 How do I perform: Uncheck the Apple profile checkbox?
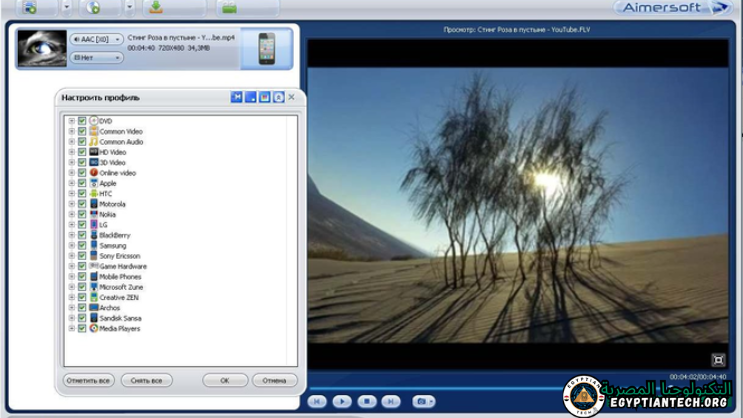click(x=82, y=183)
